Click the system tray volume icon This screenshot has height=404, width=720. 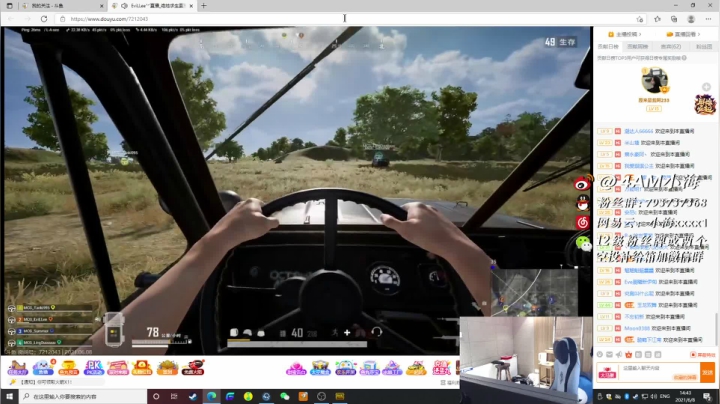(654, 396)
